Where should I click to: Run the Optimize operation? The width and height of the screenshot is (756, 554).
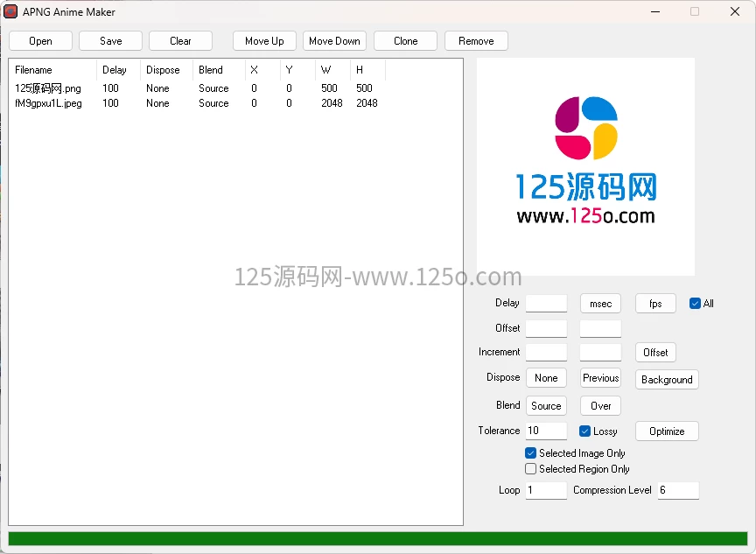coord(667,431)
